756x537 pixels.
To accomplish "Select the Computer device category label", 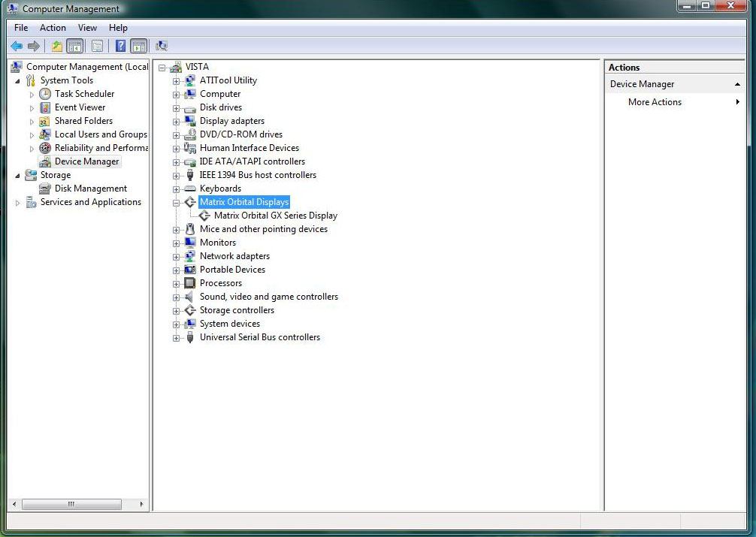I will [220, 94].
